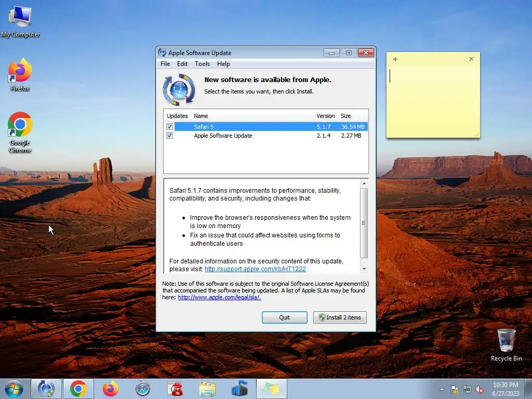Select the Safari 5 update row

coord(266,127)
